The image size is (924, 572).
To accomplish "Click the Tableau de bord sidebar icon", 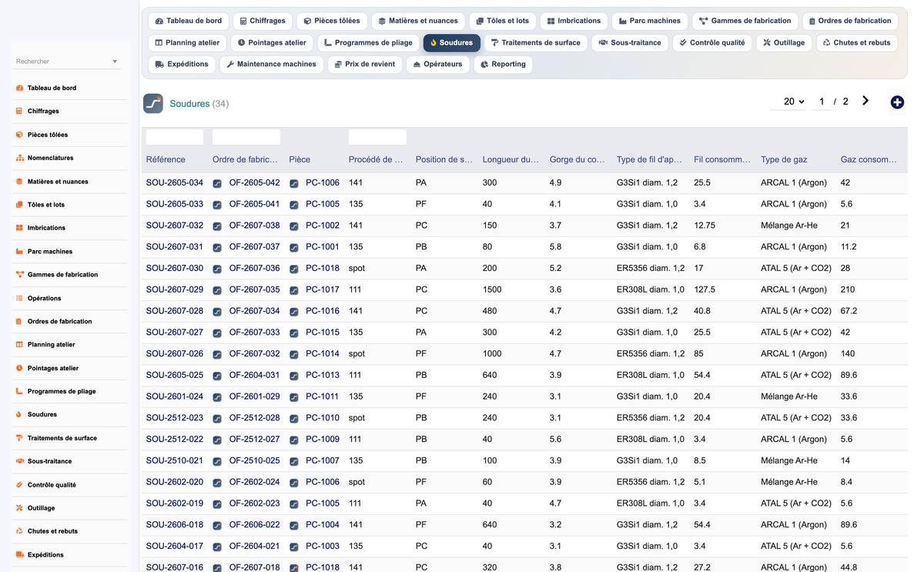I will coord(19,88).
